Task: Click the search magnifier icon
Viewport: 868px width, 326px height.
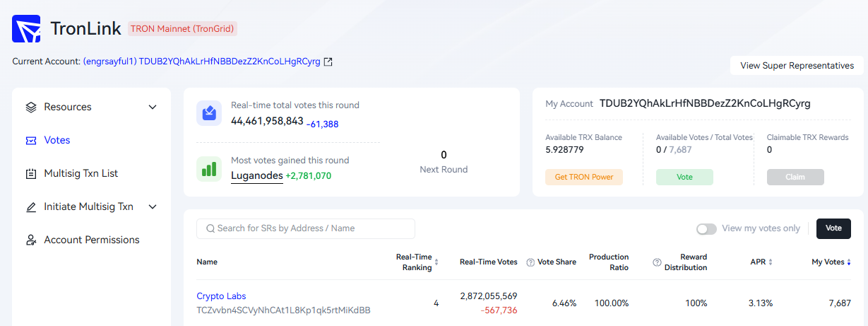Action: point(210,228)
